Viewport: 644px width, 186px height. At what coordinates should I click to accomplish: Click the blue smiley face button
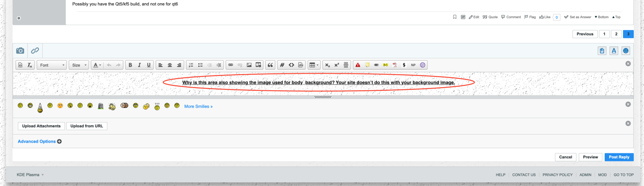pos(626,51)
